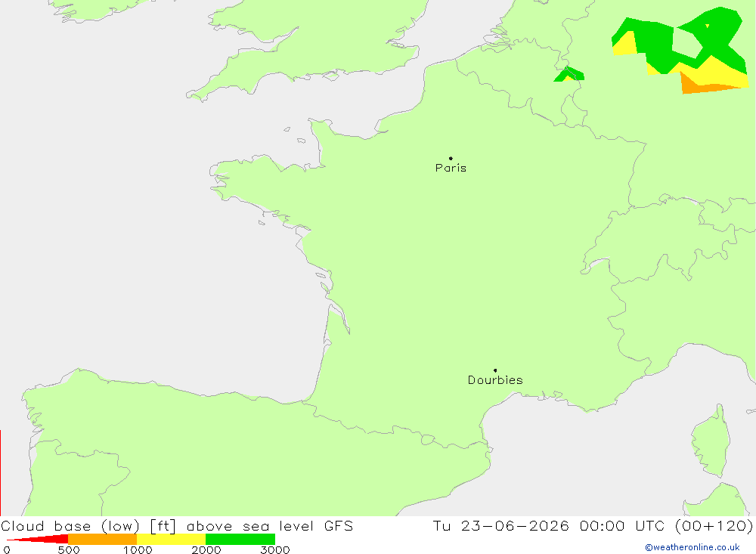Click the 'Cloud base (low) [ft] above sea level GFS' title
The height and width of the screenshot is (554, 756).
point(177,525)
